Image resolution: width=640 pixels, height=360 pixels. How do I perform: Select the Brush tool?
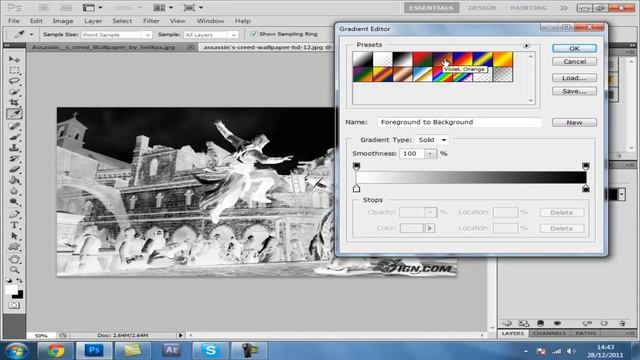tap(14, 137)
